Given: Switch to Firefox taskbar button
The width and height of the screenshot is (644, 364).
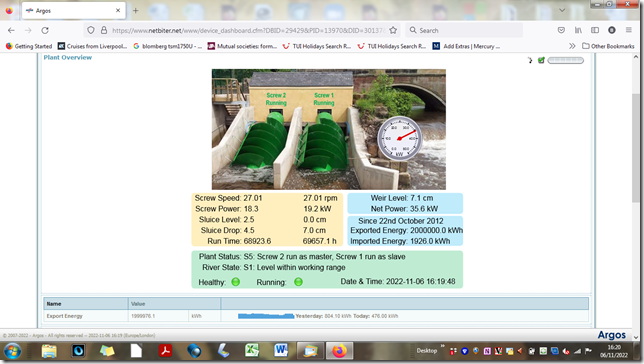Looking at the screenshot, I should tap(339, 351).
